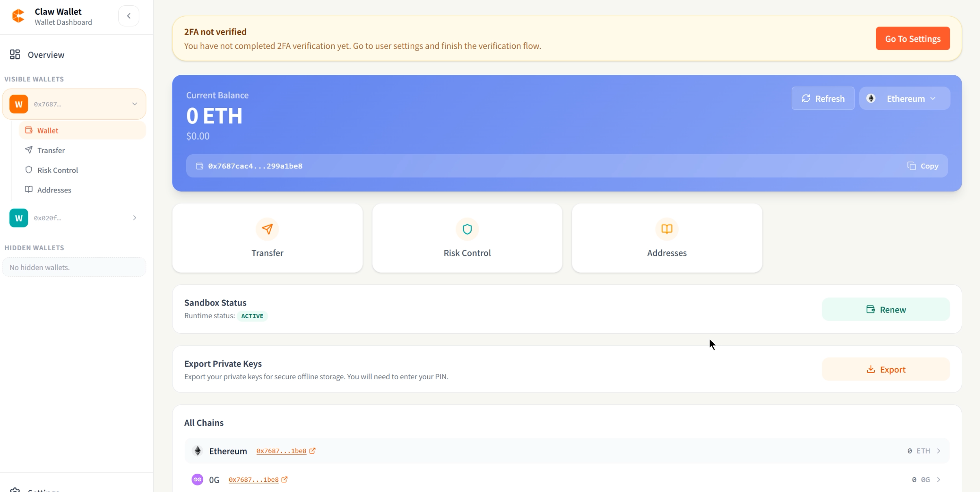Click the book Addresses card icon
980x492 pixels.
point(666,229)
